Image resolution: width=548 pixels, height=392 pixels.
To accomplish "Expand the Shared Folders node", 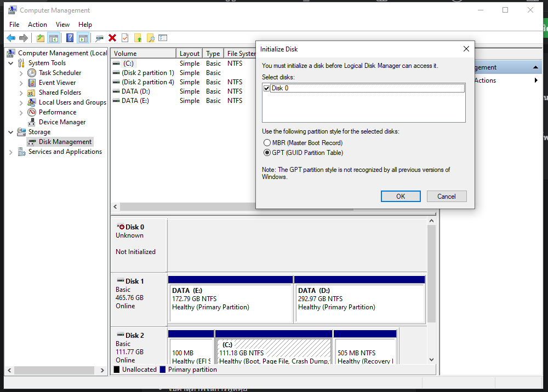I will click(x=21, y=93).
